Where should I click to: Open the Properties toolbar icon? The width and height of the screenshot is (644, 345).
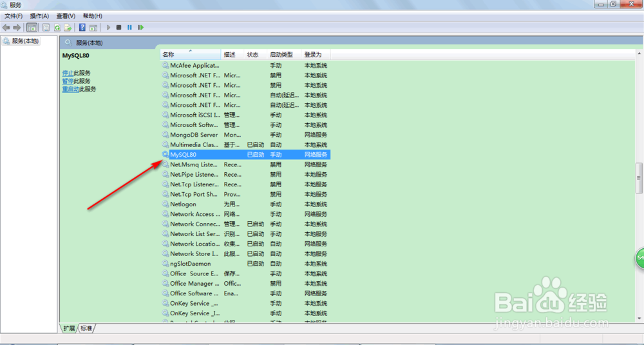click(46, 28)
